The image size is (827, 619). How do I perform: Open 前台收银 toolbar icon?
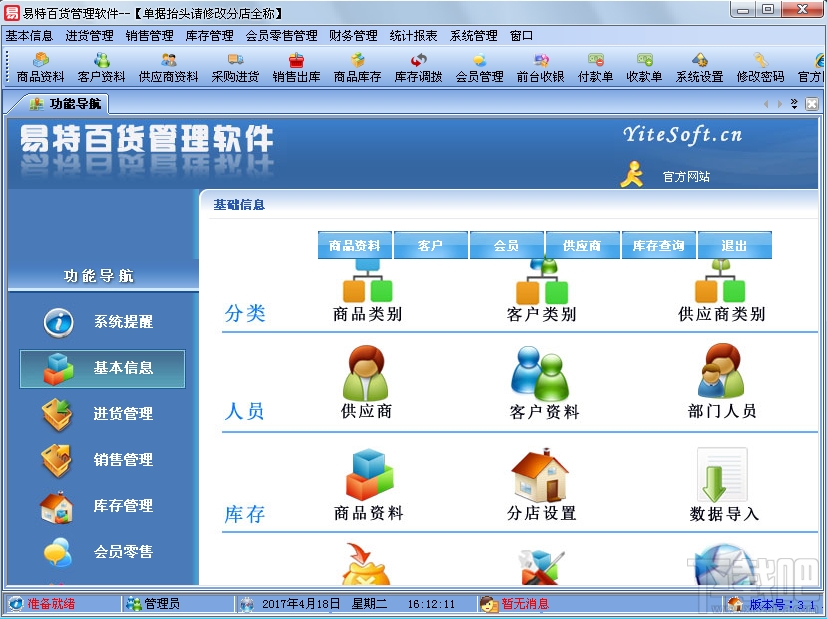click(x=541, y=68)
